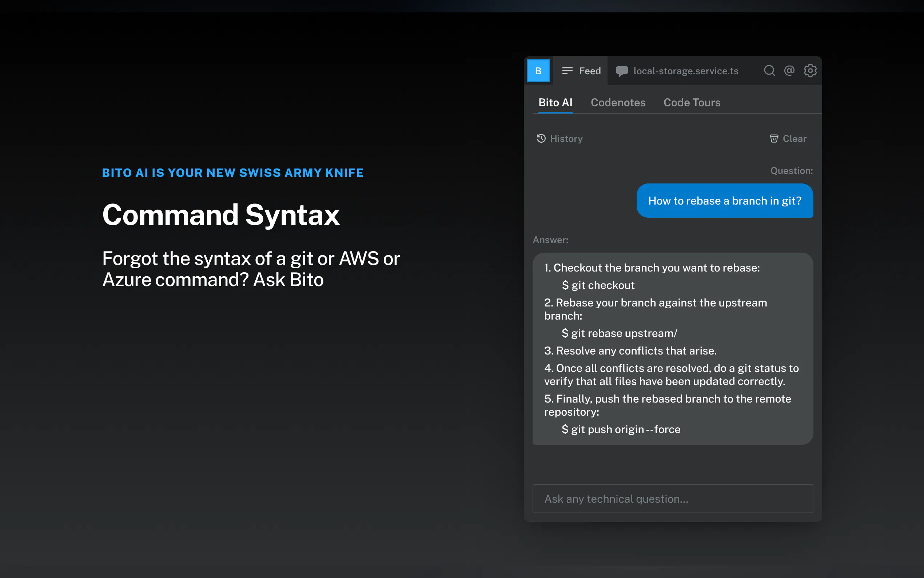This screenshot has width=924, height=578.
Task: Click the @ mentions icon
Action: 789,71
